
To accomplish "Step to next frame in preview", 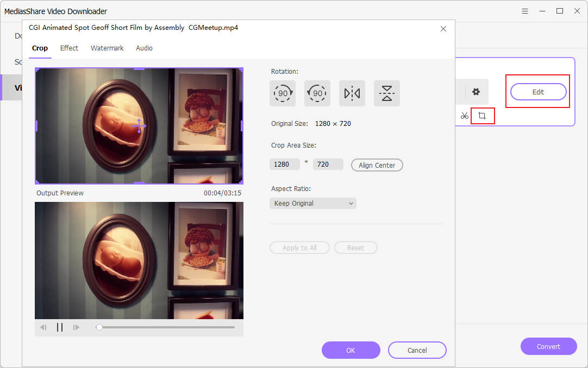I will pyautogui.click(x=76, y=327).
